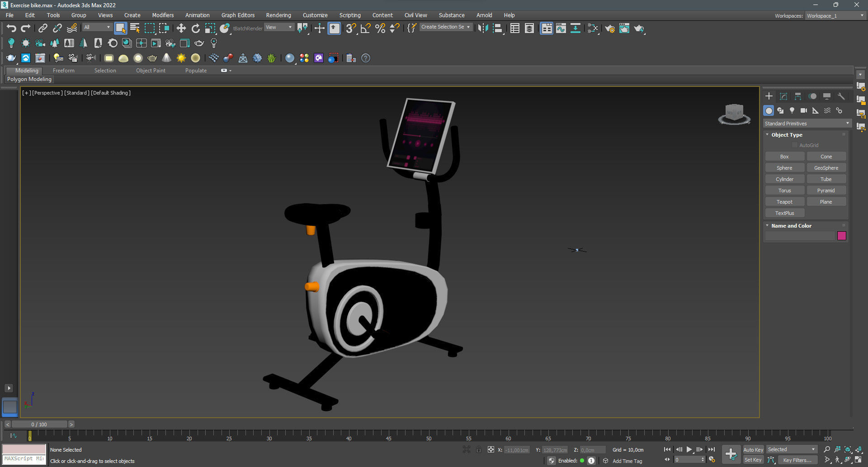
Task: Activate the Select Object tool
Action: (x=120, y=28)
